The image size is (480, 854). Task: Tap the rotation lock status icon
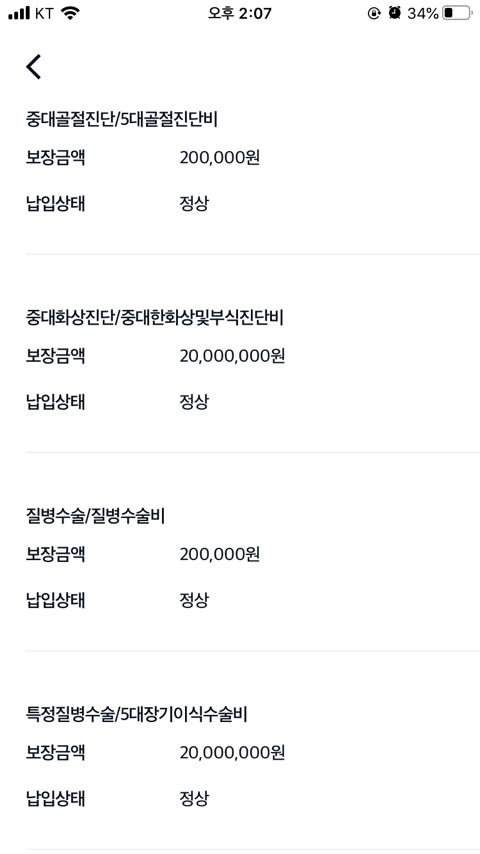coord(374,13)
